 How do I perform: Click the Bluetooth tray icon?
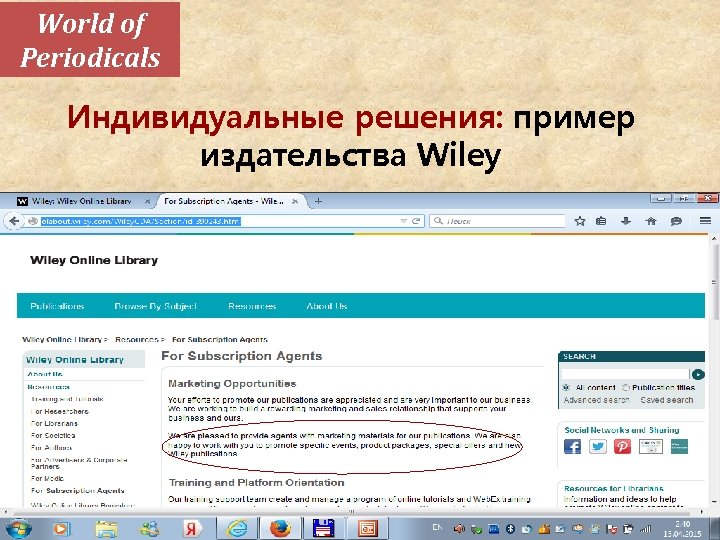click(510, 529)
